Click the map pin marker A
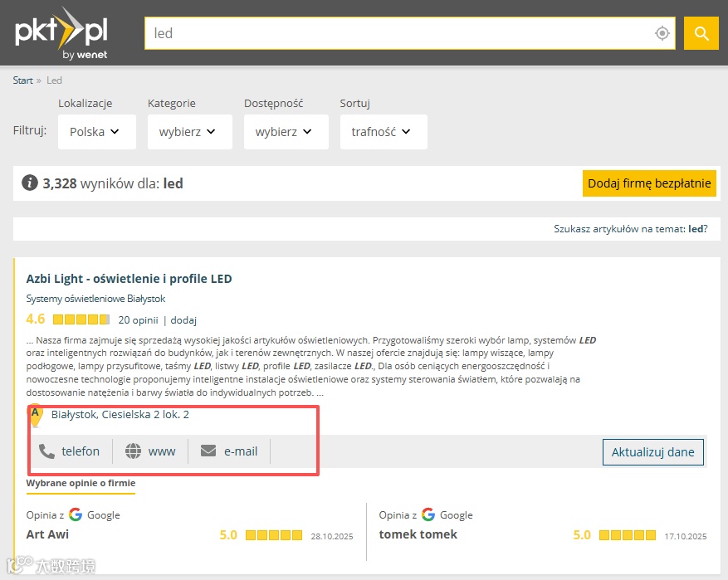This screenshot has width=728, height=580. point(36,415)
